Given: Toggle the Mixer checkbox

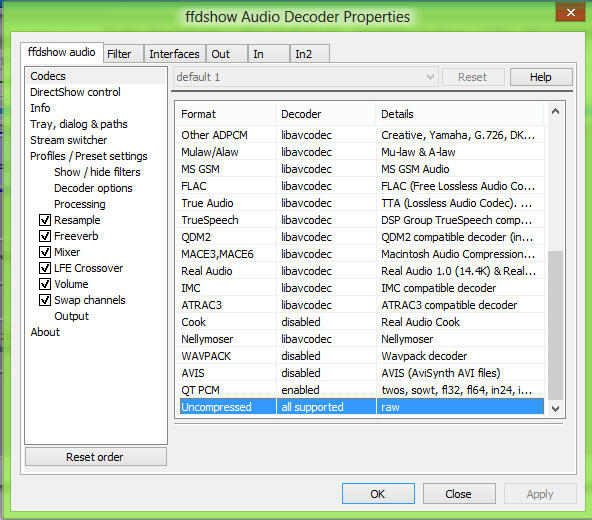Looking at the screenshot, I should (x=45, y=252).
